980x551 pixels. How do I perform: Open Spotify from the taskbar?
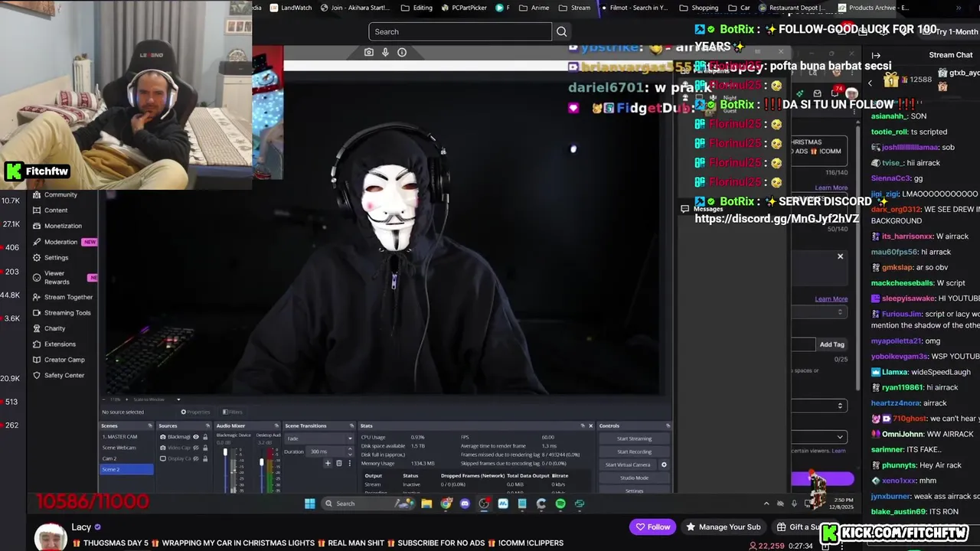click(x=560, y=504)
